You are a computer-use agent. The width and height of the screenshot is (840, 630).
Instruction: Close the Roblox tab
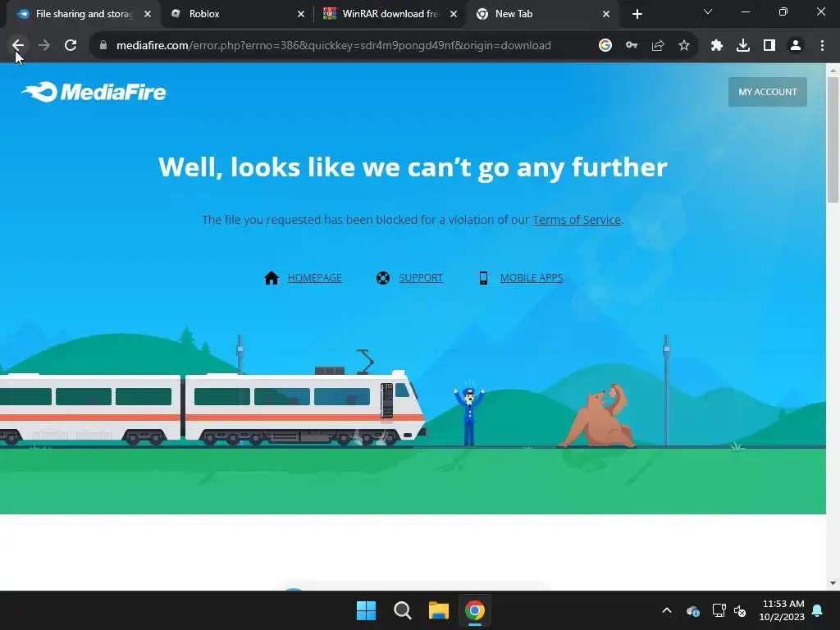point(301,15)
